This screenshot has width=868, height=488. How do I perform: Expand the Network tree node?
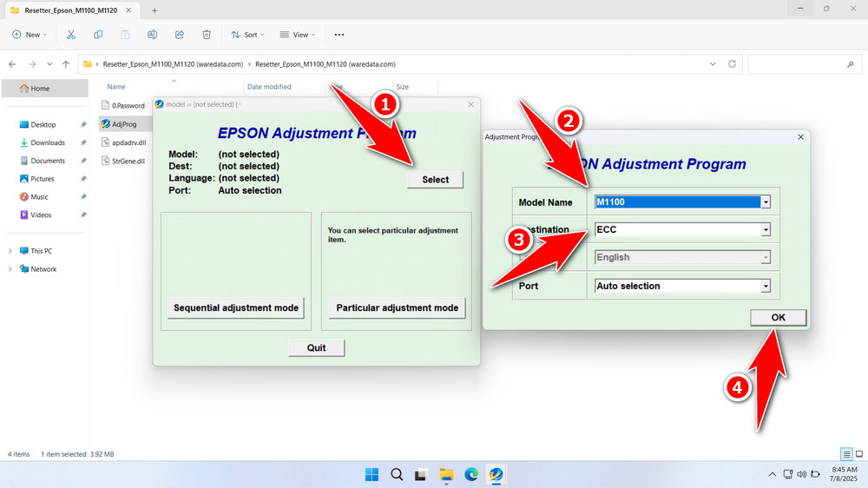click(x=10, y=269)
